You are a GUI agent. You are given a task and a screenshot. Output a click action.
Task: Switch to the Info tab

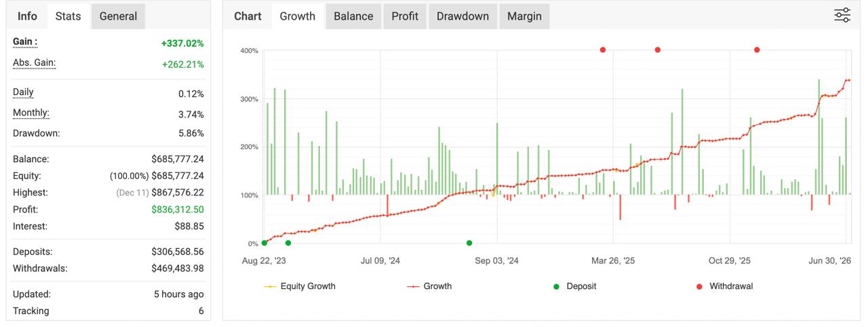point(27,16)
